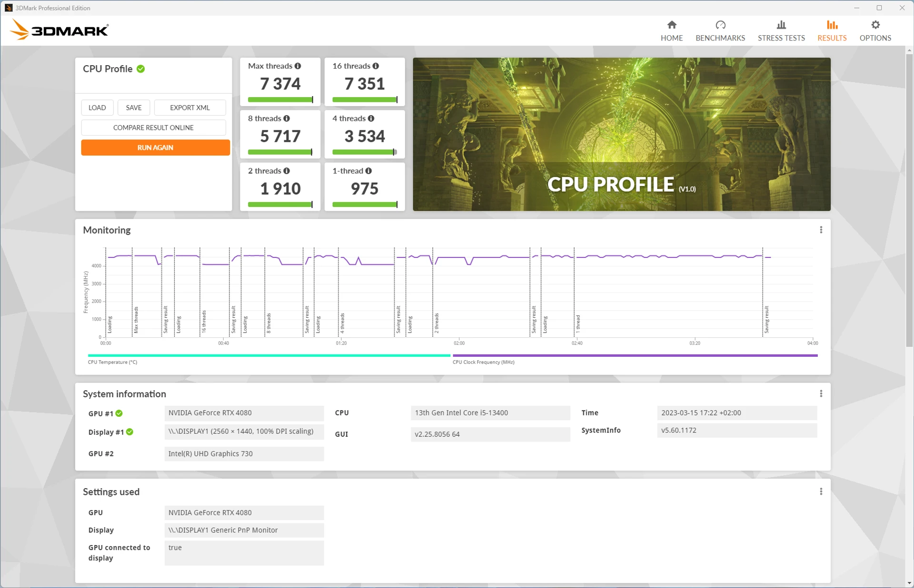Click the vertical scrollbar thumb
914x588 pixels.
[909, 200]
